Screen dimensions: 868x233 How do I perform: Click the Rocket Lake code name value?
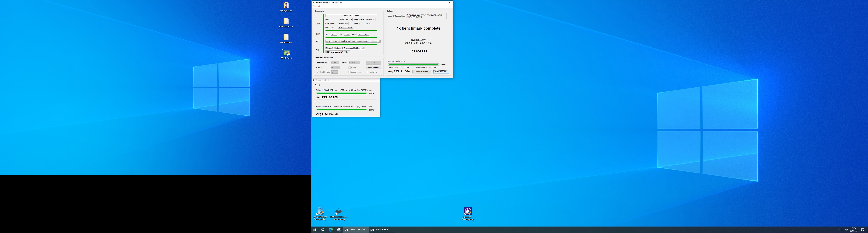370,20
